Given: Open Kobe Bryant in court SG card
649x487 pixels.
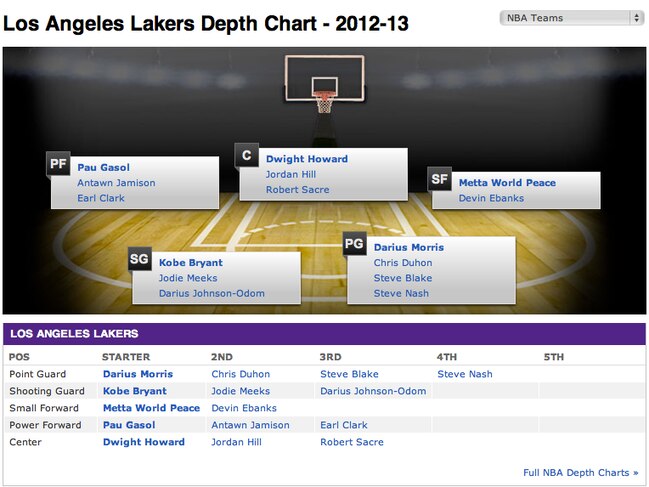Looking at the screenshot, I should (x=191, y=263).
